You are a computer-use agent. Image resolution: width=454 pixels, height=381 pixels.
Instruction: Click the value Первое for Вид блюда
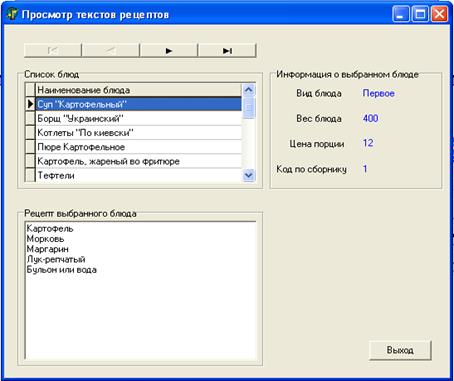pos(379,93)
